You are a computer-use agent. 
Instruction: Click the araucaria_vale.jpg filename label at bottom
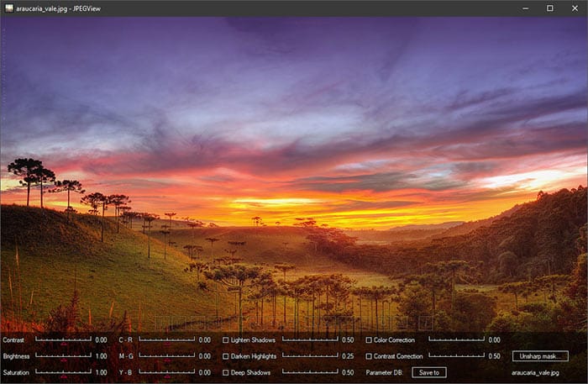(535, 373)
